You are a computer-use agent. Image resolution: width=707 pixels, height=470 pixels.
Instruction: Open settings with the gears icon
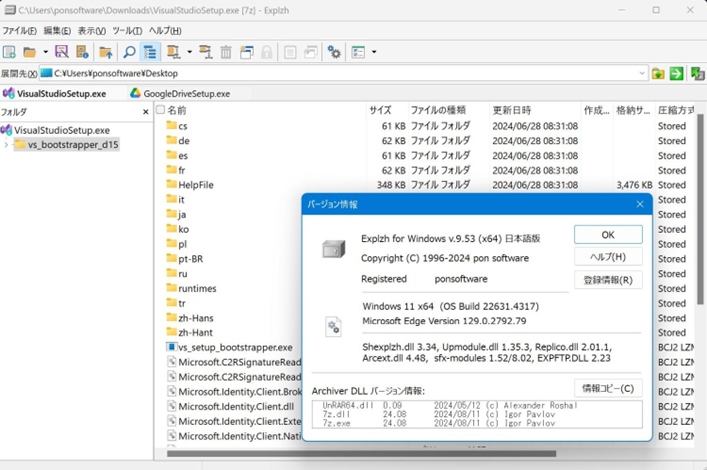coord(334,52)
